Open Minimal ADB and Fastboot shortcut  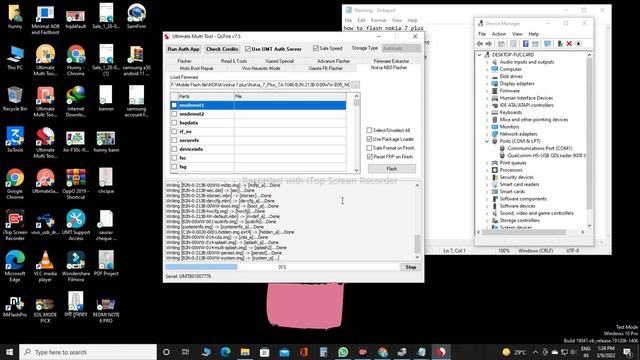(x=45, y=19)
